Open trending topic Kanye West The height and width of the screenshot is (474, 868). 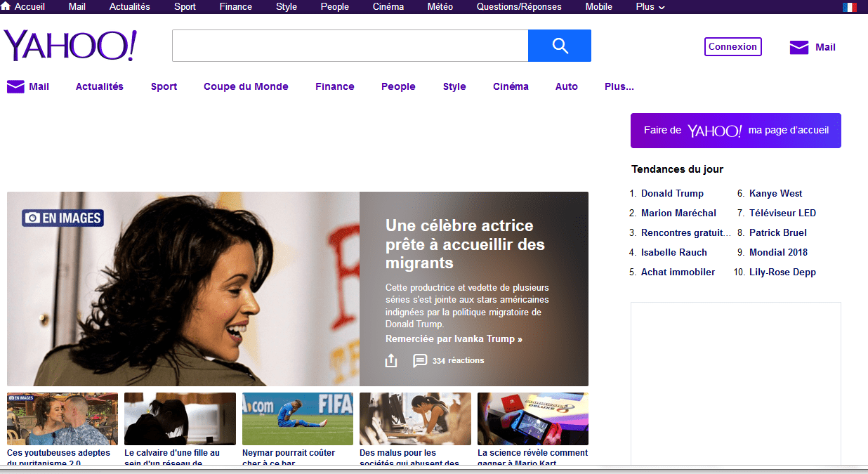[x=776, y=193]
